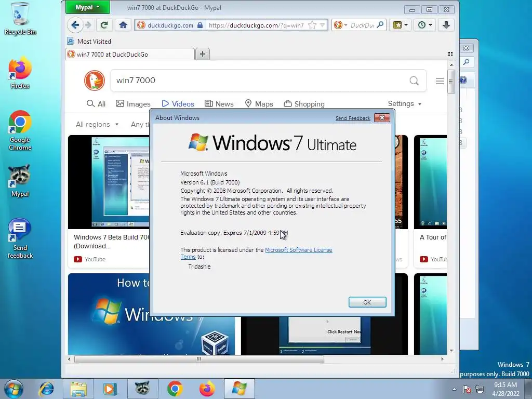Switch to Mypal raccoon taskbar button

point(142,389)
